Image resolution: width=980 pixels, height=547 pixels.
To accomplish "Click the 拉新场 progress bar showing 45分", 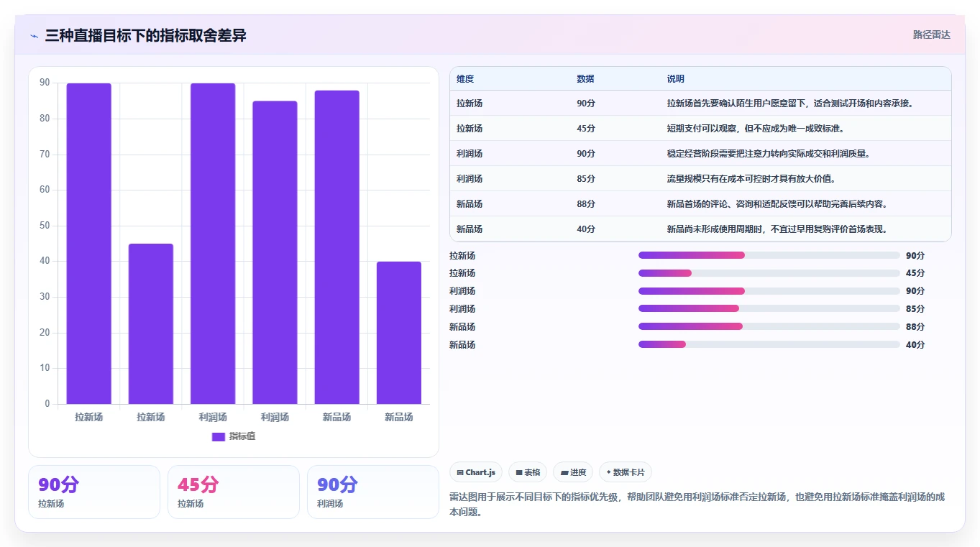I will point(769,273).
